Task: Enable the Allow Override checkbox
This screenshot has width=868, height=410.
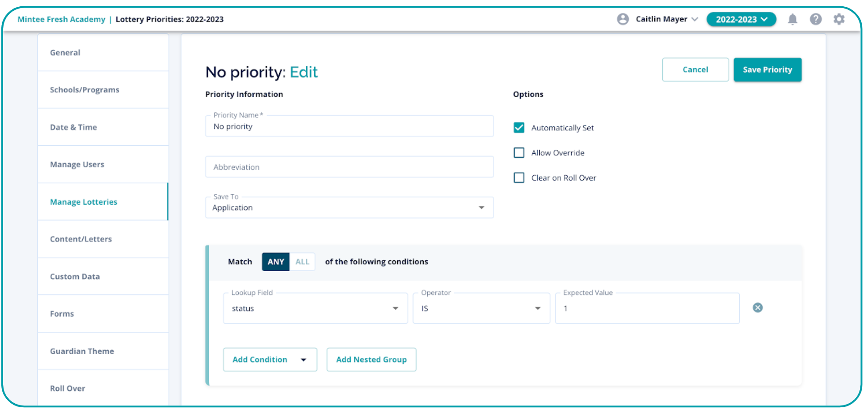Action: [x=519, y=153]
